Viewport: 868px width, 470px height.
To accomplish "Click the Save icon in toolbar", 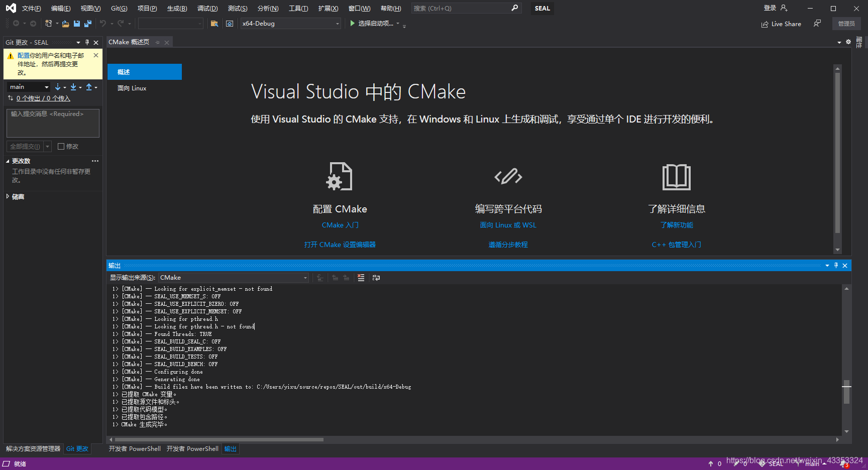I will point(77,24).
